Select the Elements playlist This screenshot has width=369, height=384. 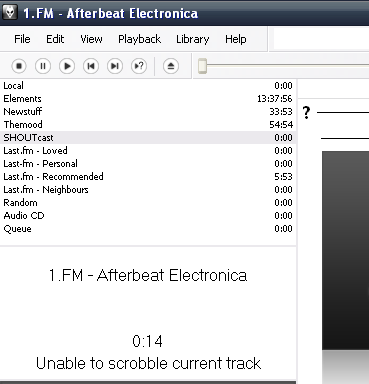pos(148,99)
